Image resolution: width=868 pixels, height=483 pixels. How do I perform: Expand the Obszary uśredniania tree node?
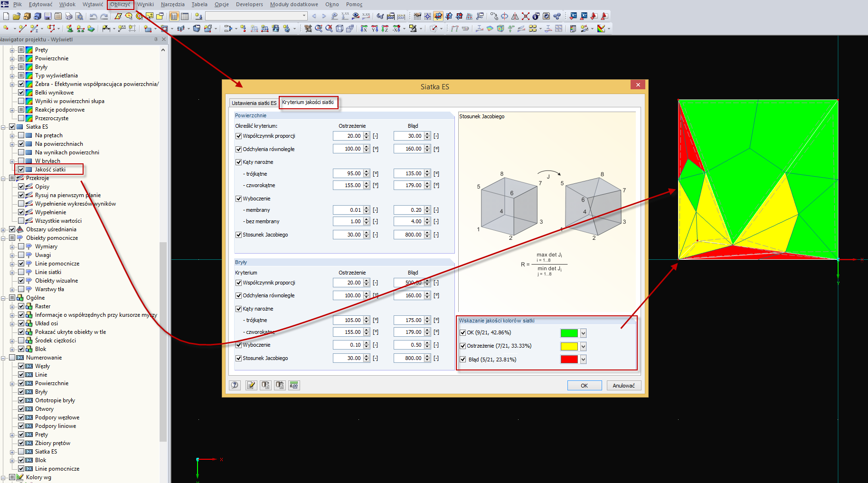(x=3, y=229)
